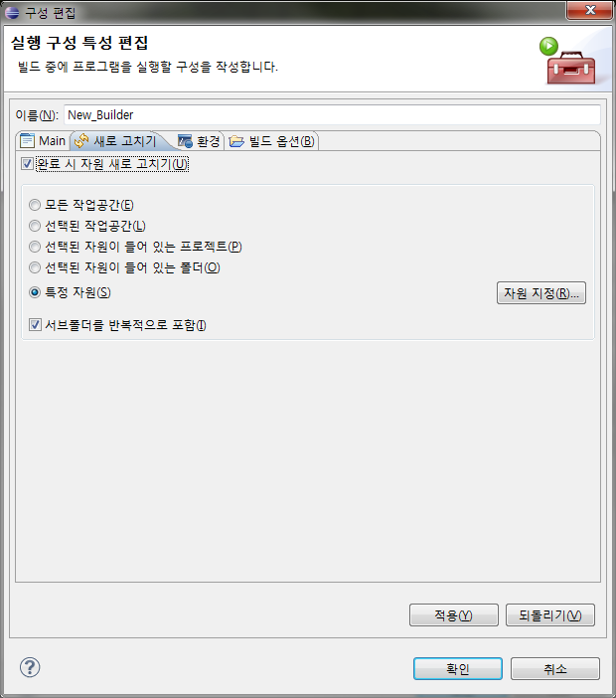616x698 pixels.
Task: Switch to the Main tab
Action: [x=44, y=141]
